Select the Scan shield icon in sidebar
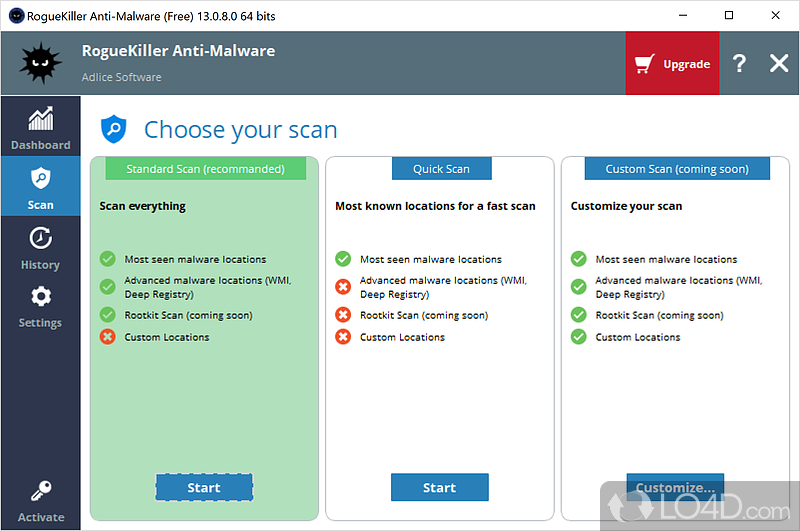The image size is (800, 531). pyautogui.click(x=40, y=179)
